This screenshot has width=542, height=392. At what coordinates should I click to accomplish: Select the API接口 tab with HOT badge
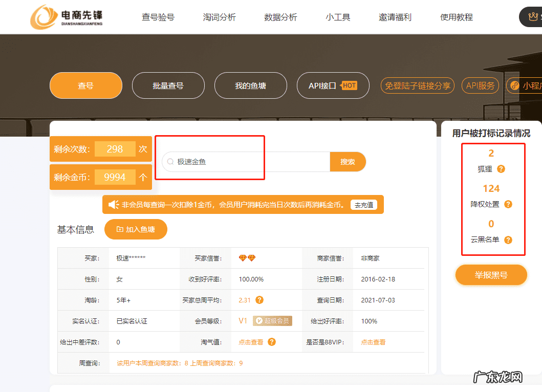333,85
